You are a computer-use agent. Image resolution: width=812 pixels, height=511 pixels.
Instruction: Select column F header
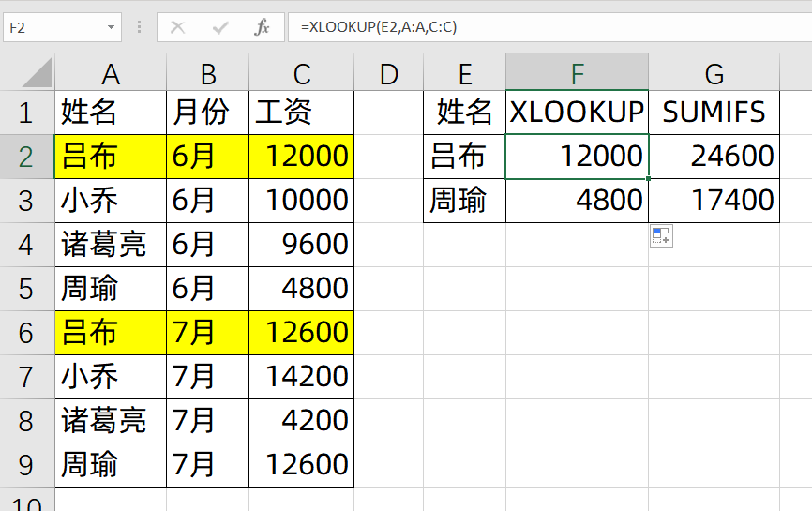coord(577,73)
